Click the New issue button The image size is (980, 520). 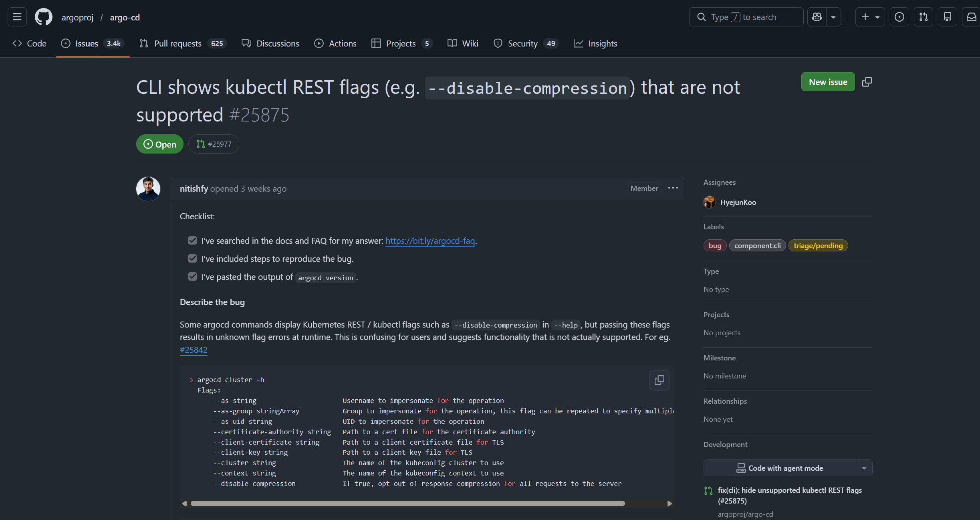(x=828, y=82)
